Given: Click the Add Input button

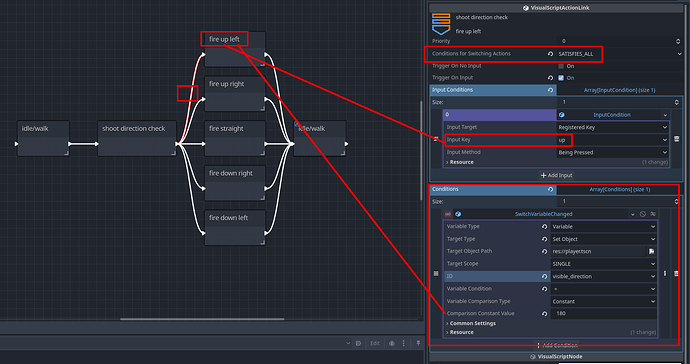Looking at the screenshot, I should click(x=556, y=175).
